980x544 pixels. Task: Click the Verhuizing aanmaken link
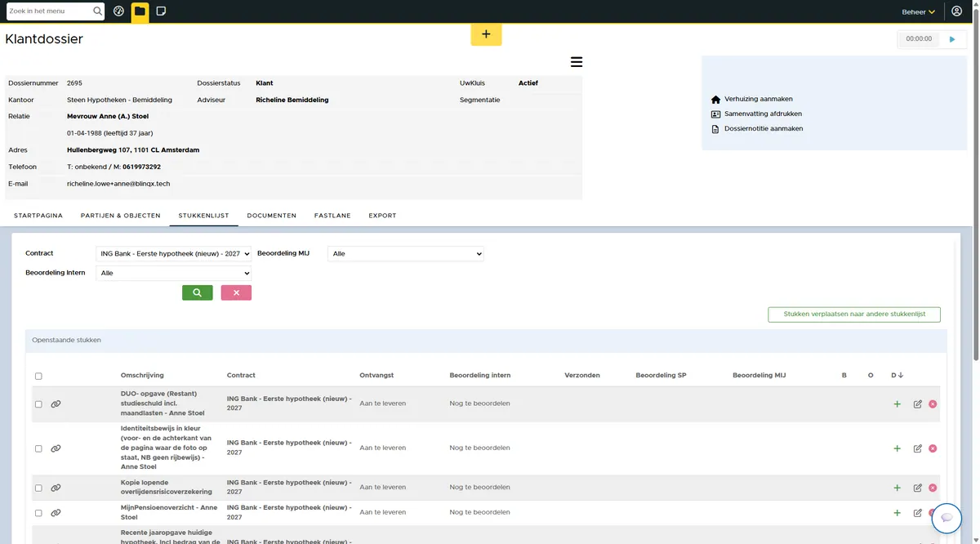click(x=758, y=99)
